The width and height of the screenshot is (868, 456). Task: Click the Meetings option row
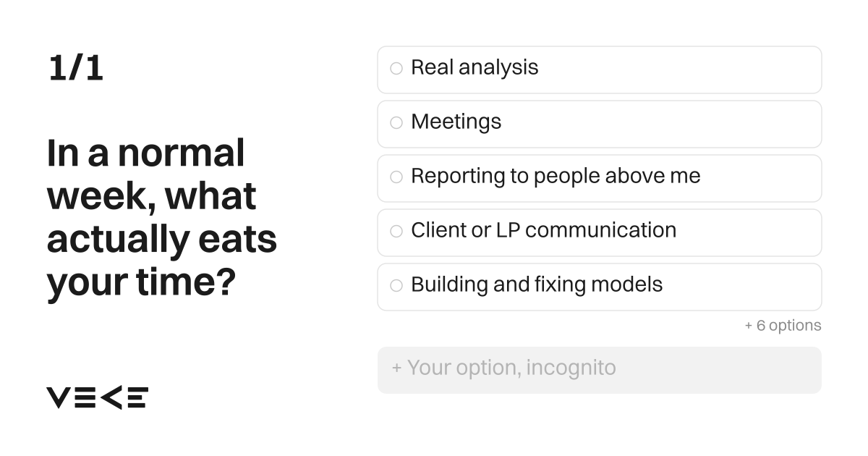tap(600, 124)
